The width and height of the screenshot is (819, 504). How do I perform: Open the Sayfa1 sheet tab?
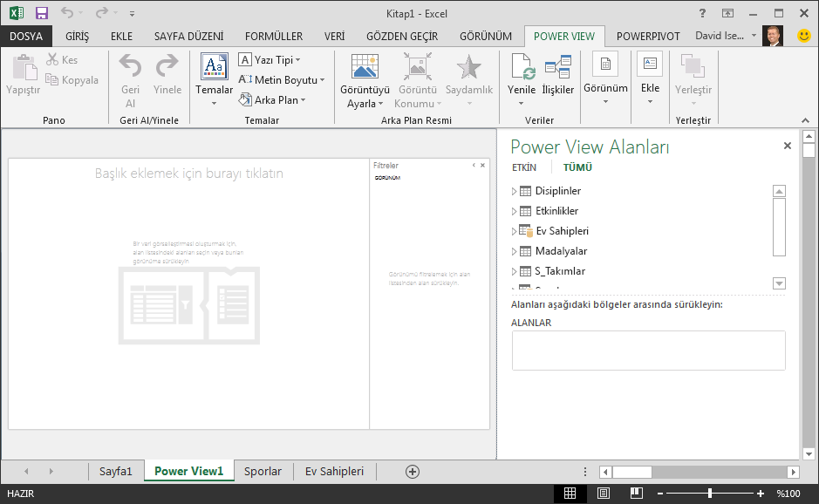[115, 471]
